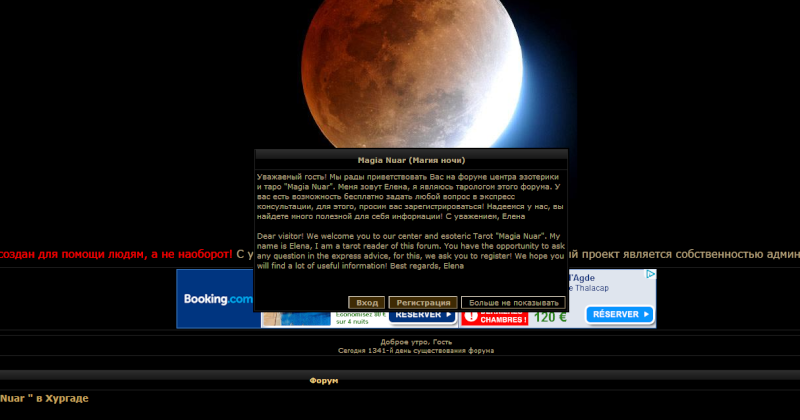
Task: Click the Форум section header
Action: point(323,381)
